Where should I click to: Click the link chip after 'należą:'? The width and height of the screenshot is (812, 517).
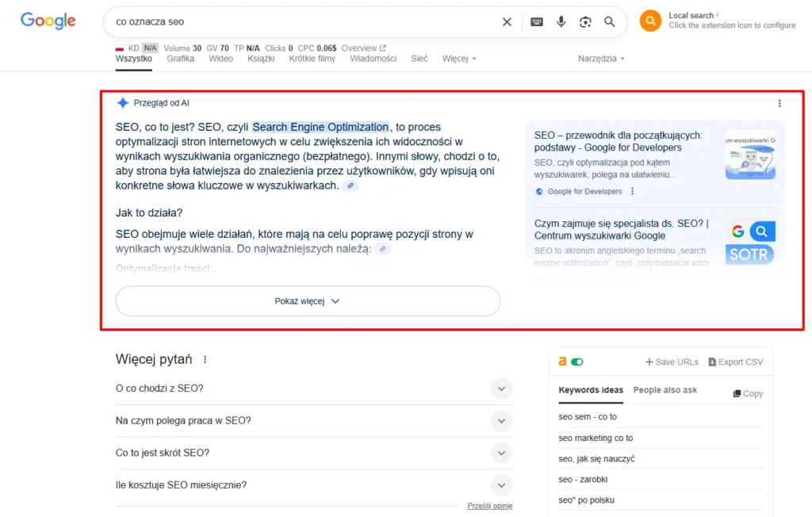(x=383, y=249)
